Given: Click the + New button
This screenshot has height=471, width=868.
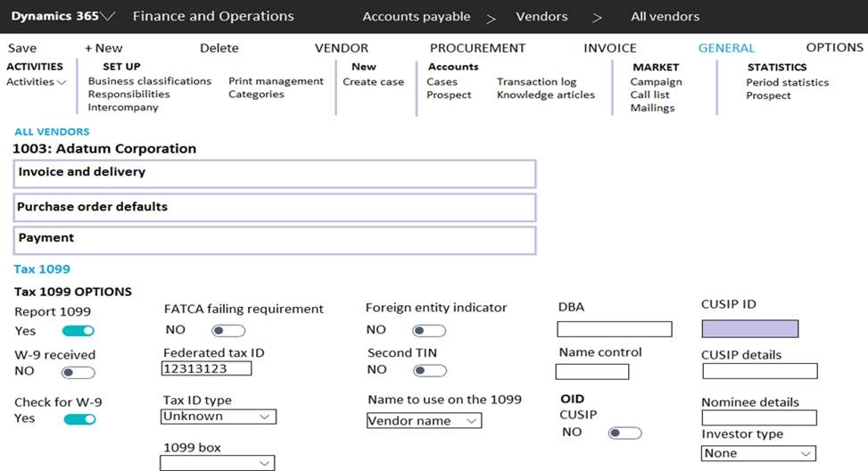Looking at the screenshot, I should pyautogui.click(x=103, y=48).
